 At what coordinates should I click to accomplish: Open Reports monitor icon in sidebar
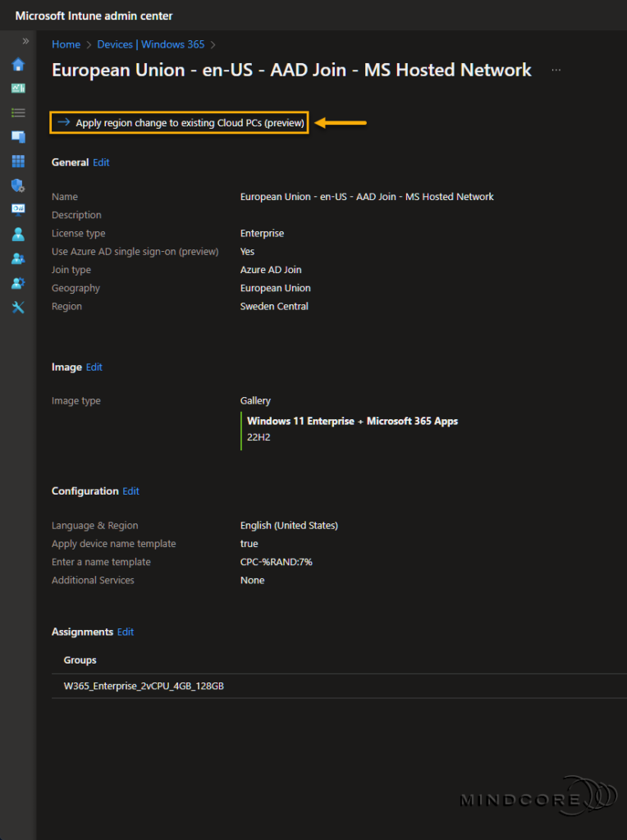[18, 209]
